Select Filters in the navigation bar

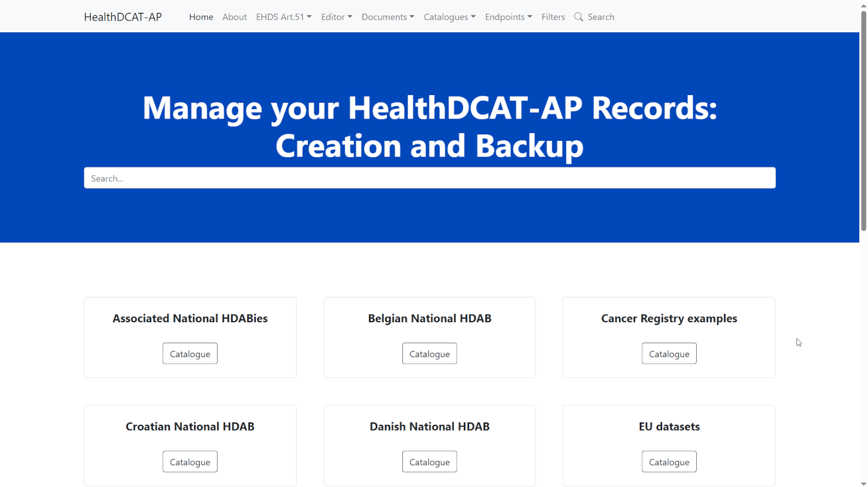point(552,17)
